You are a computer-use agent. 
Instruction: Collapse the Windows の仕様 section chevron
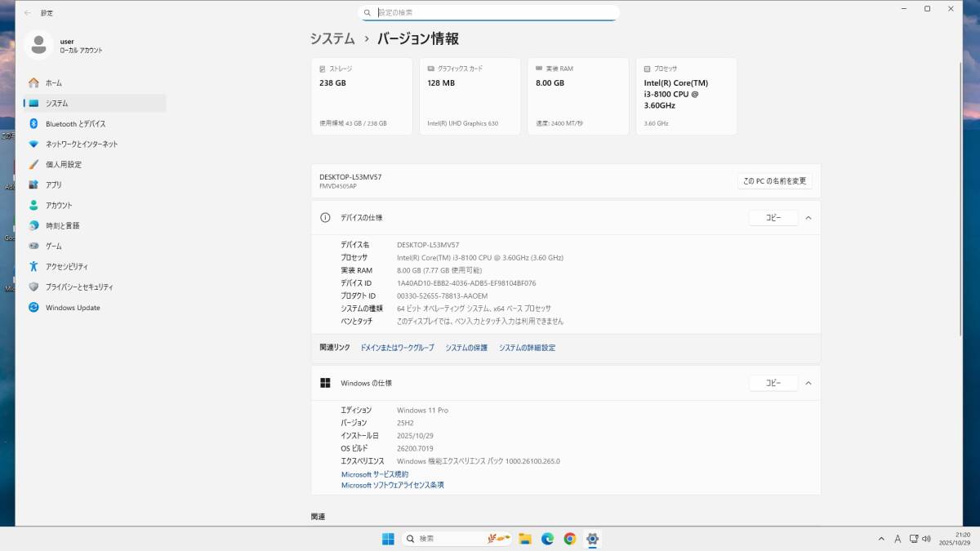808,383
